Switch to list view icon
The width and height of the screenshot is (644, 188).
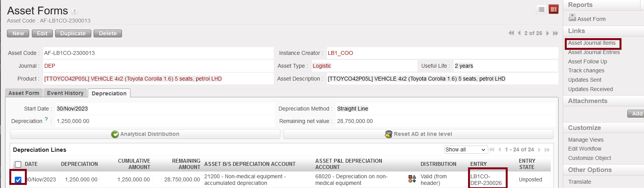coord(541,9)
